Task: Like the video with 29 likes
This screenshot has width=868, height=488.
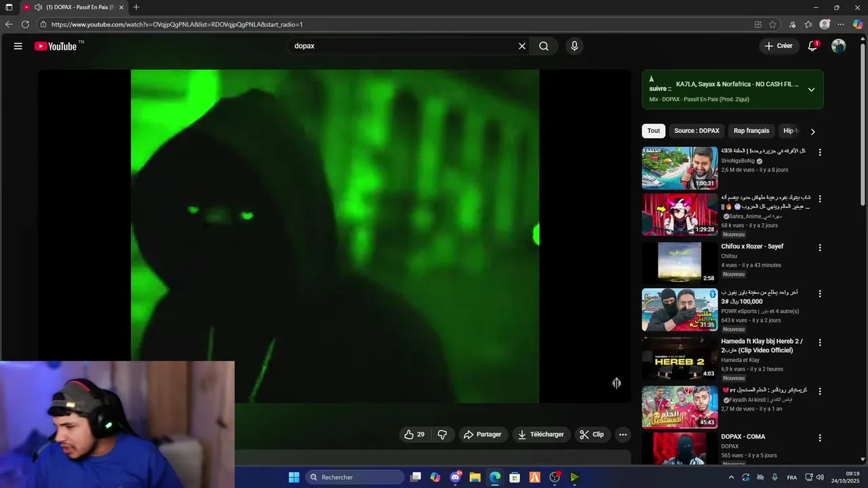Action: point(414,434)
